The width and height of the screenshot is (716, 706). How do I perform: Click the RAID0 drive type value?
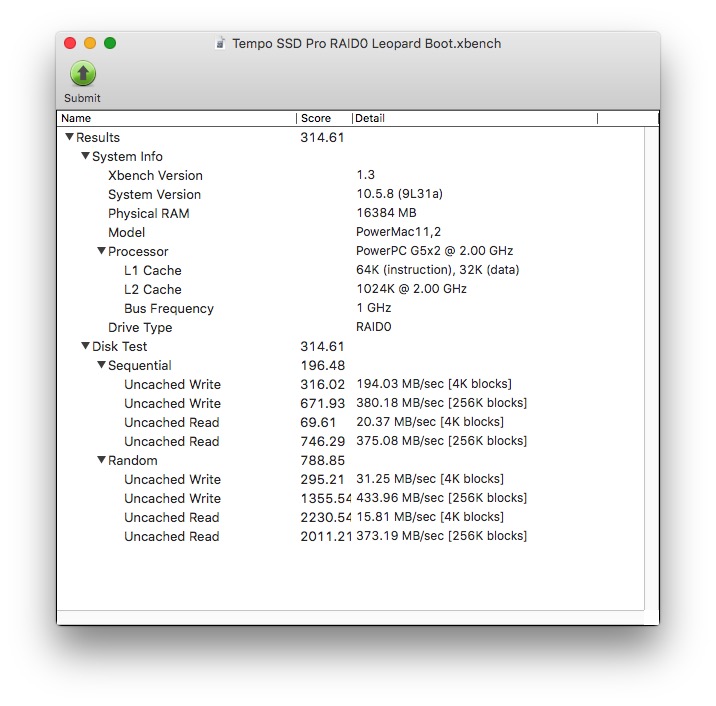coord(374,327)
